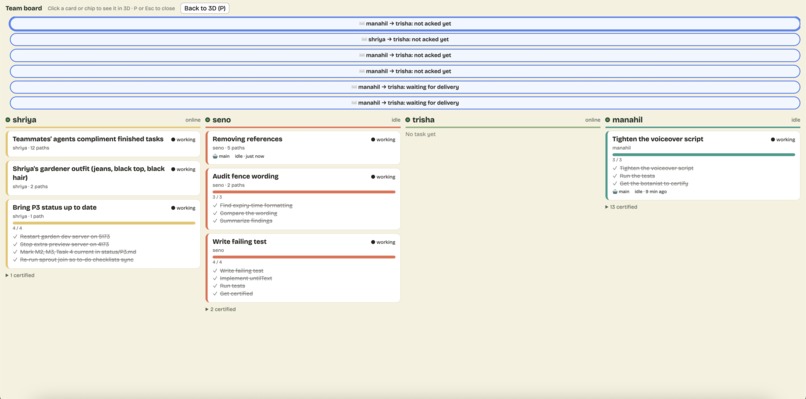This screenshot has width=806, height=399.
Task: Click '4 / 4' count on Bring P3 card
Action: click(x=16, y=228)
